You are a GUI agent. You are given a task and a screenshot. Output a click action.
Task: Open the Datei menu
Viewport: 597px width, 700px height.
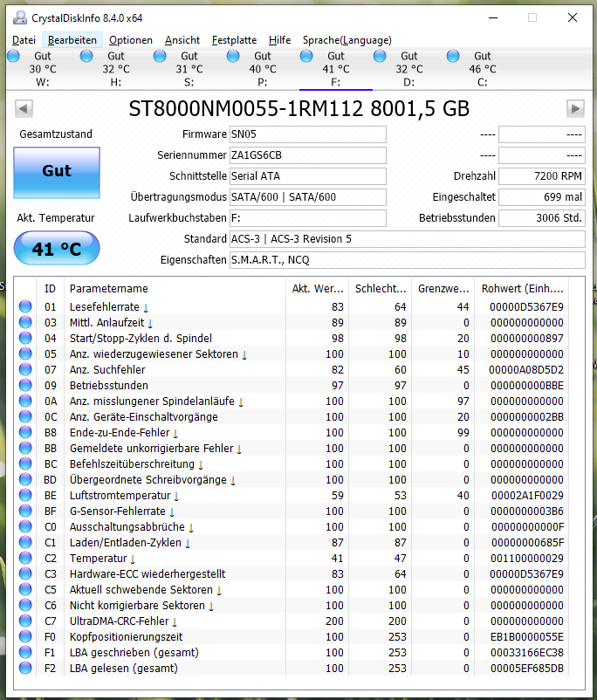pos(24,40)
